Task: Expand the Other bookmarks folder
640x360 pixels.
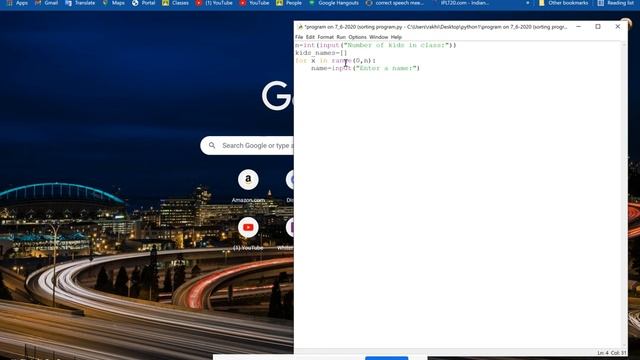Action: coord(564,3)
